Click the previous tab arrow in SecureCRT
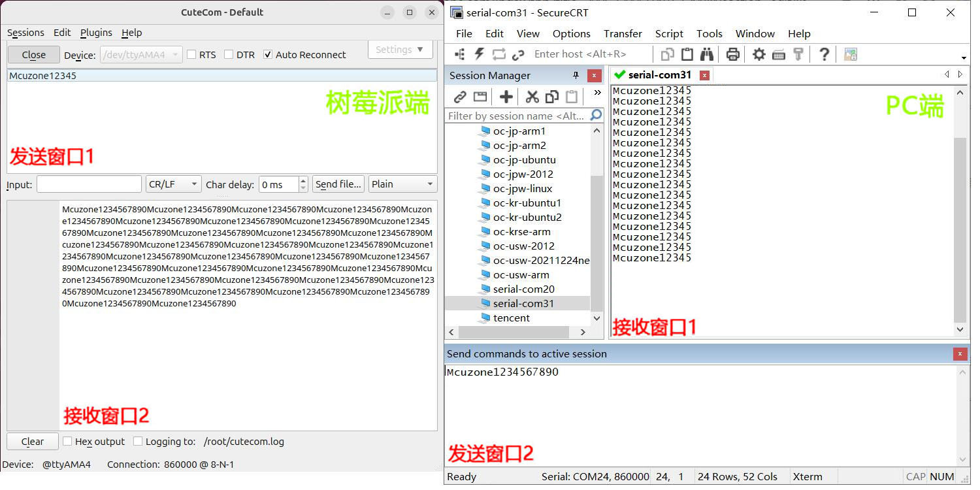The image size is (980, 490). pos(947,74)
